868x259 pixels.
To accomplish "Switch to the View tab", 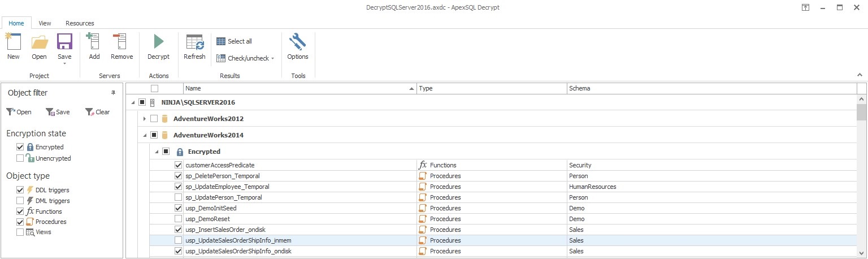I will (45, 23).
